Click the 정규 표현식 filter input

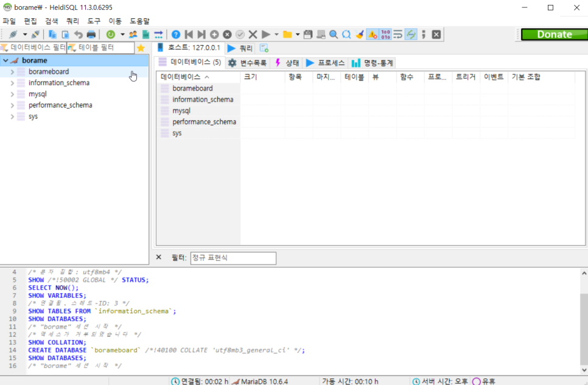pyautogui.click(x=233, y=258)
